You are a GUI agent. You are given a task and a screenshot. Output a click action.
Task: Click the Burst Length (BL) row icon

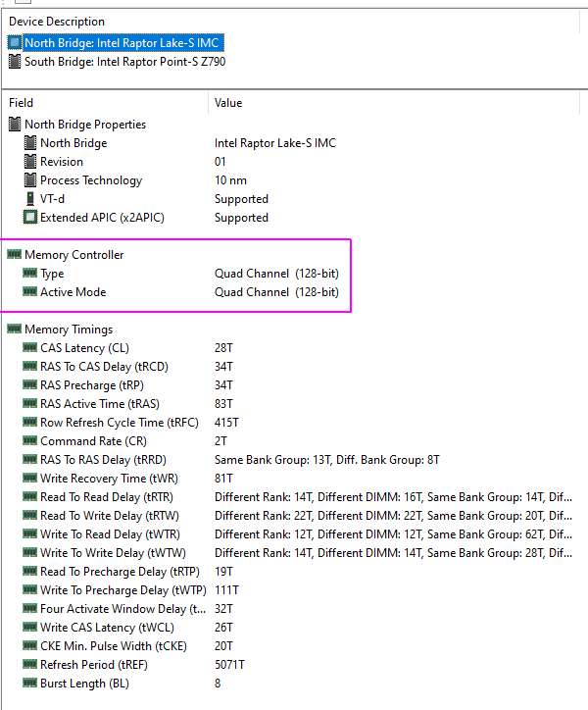pos(29,683)
